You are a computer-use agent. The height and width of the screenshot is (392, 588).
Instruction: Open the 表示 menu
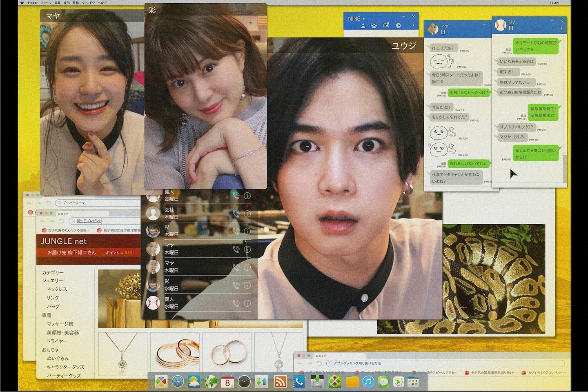tap(67, 2)
